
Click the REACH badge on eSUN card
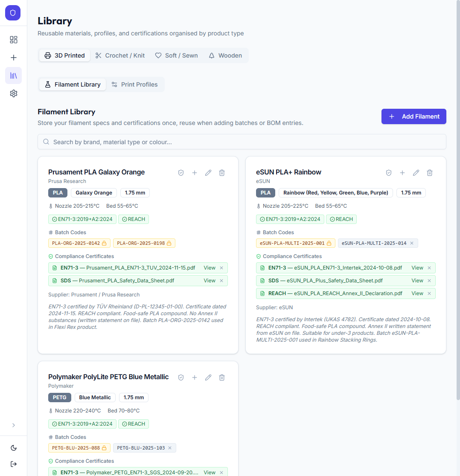(x=341, y=219)
